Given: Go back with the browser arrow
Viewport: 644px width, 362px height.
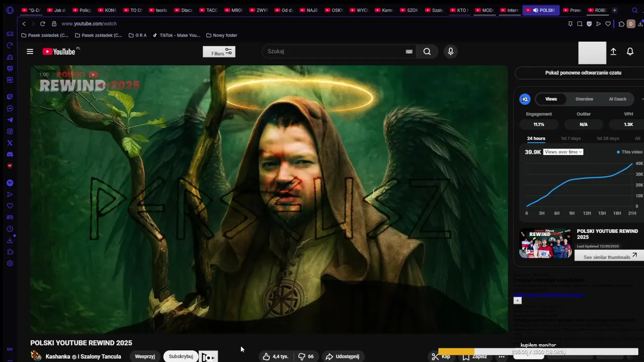Looking at the screenshot, I should 24,24.
